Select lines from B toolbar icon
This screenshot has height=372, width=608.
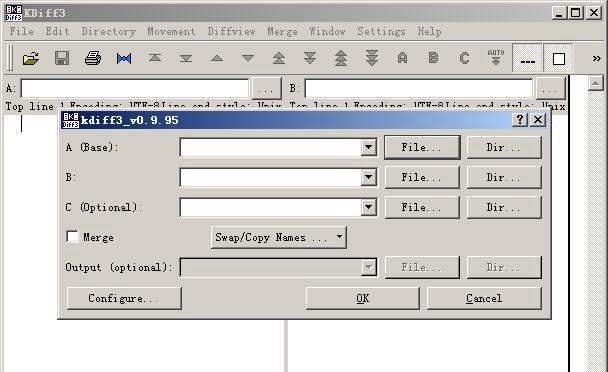[x=434, y=58]
